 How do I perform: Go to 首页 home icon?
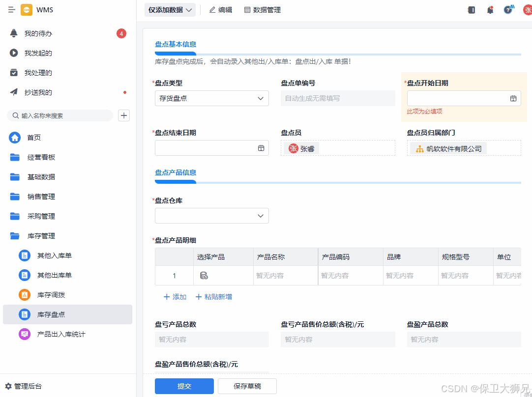(15, 137)
